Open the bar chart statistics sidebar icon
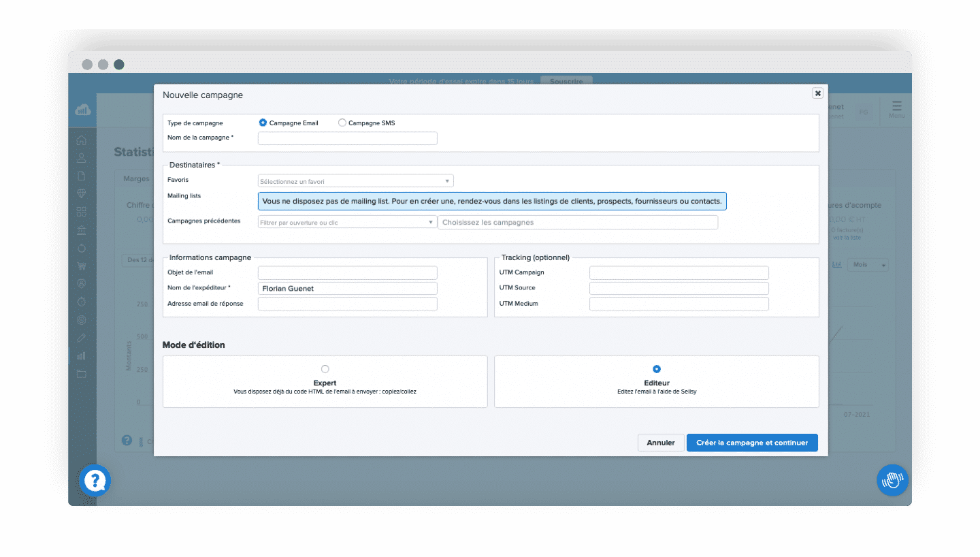 pos(82,355)
